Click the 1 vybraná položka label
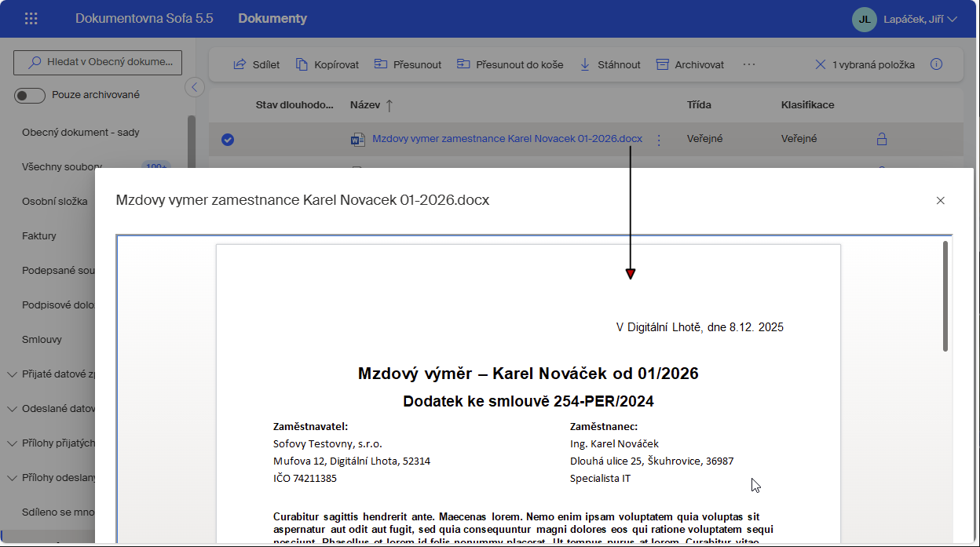The width and height of the screenshot is (980, 547). click(874, 64)
